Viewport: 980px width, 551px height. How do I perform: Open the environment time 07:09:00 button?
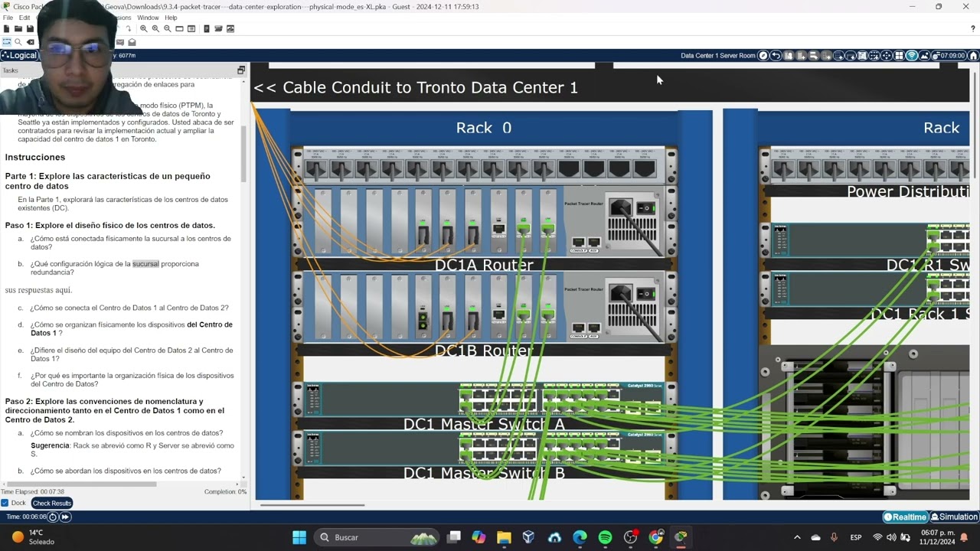[x=949, y=56]
